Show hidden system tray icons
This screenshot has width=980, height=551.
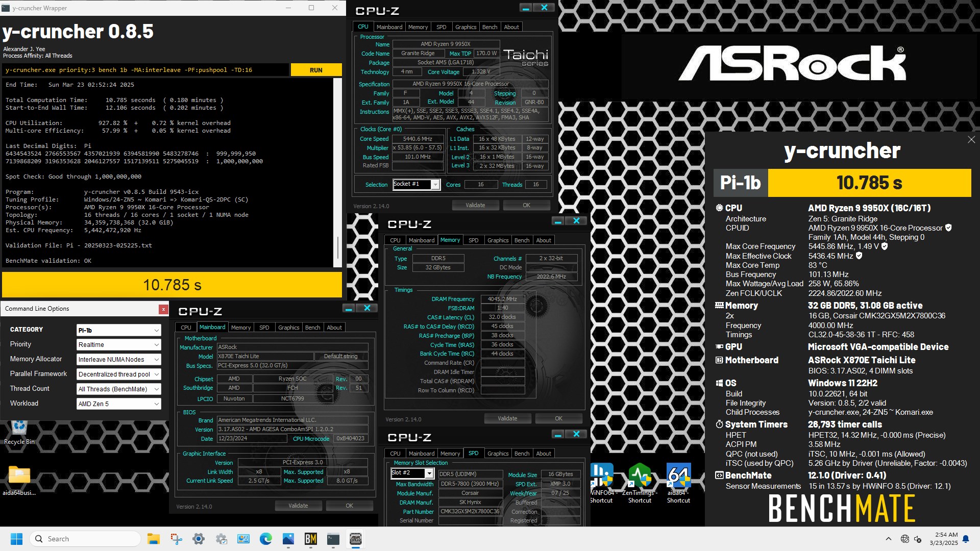[x=888, y=539]
